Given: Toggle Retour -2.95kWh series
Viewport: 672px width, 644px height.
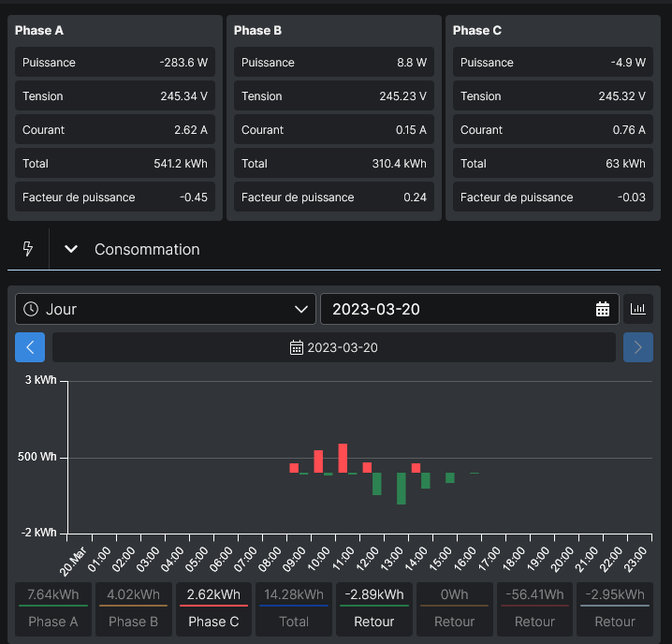Looking at the screenshot, I should coord(615,608).
